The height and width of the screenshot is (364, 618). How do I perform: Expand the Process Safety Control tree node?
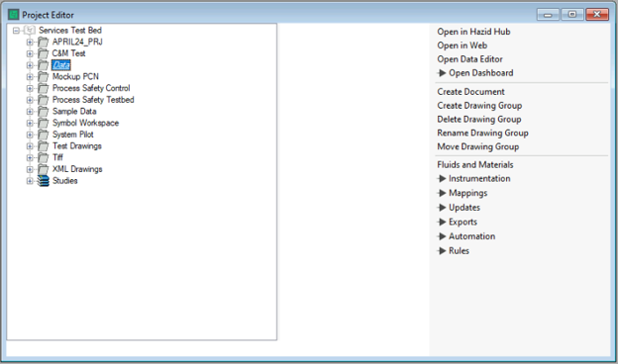[x=30, y=89]
